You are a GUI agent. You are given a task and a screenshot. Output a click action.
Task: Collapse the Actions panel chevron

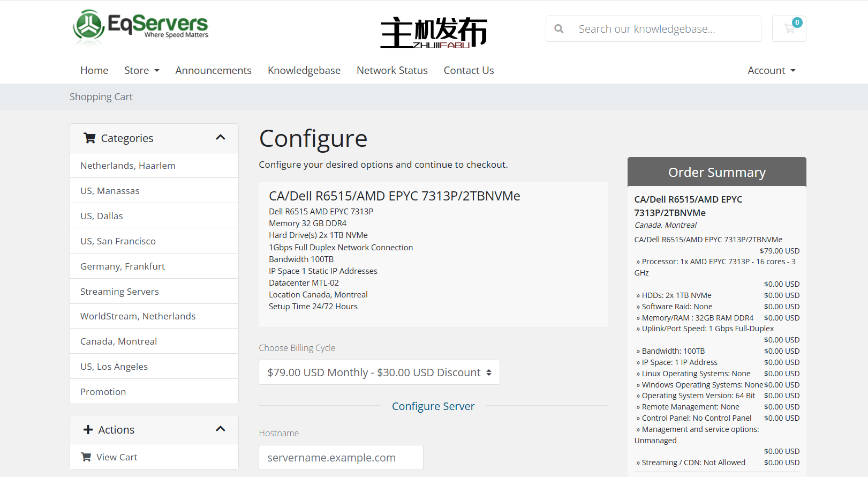[x=220, y=429]
